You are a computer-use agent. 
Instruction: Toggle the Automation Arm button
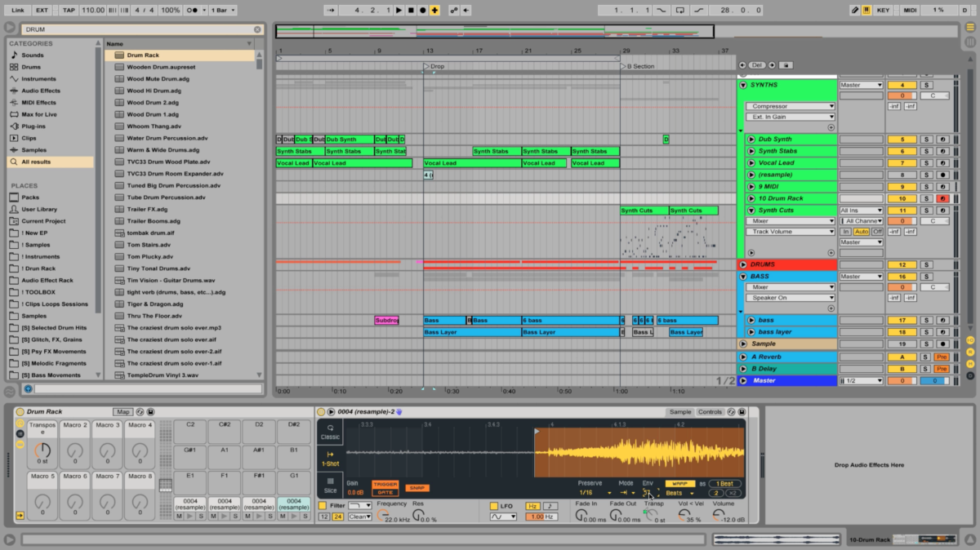(453, 10)
